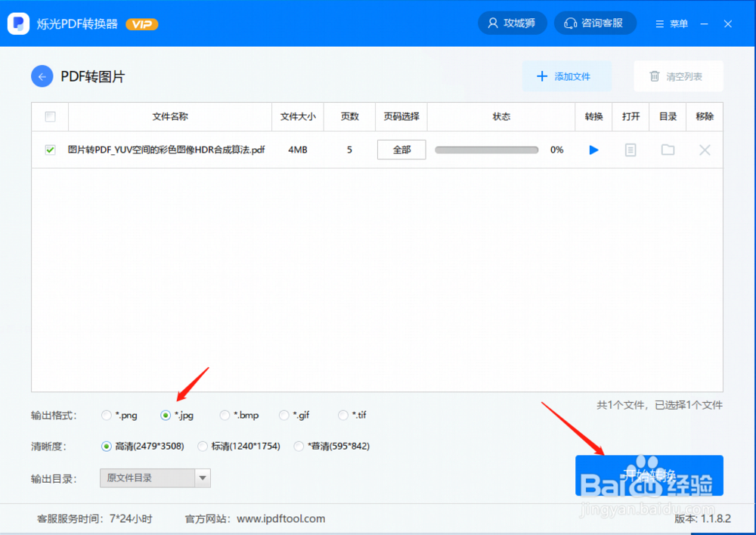Open the 菜单 menu
This screenshot has width=756, height=535.
[x=671, y=23]
